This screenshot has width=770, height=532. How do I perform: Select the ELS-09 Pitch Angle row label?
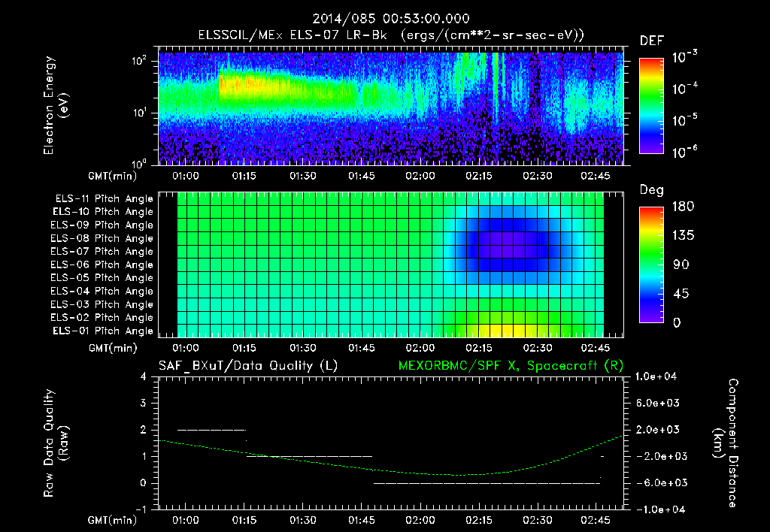click(102, 225)
